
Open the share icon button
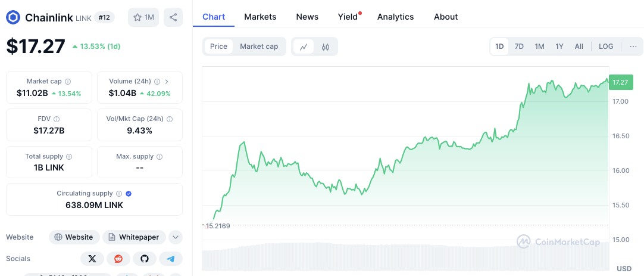[173, 17]
